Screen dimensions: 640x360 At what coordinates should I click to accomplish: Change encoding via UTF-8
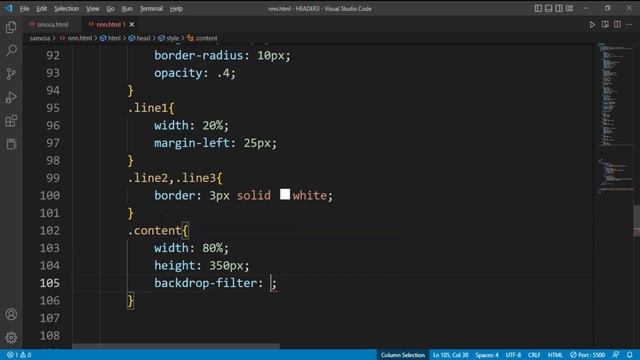[513, 355]
